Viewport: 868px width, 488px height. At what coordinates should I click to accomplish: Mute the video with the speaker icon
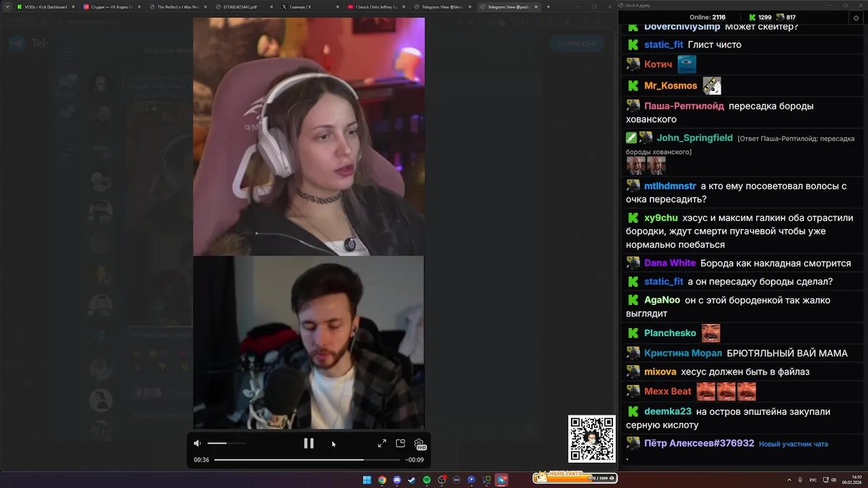(197, 443)
